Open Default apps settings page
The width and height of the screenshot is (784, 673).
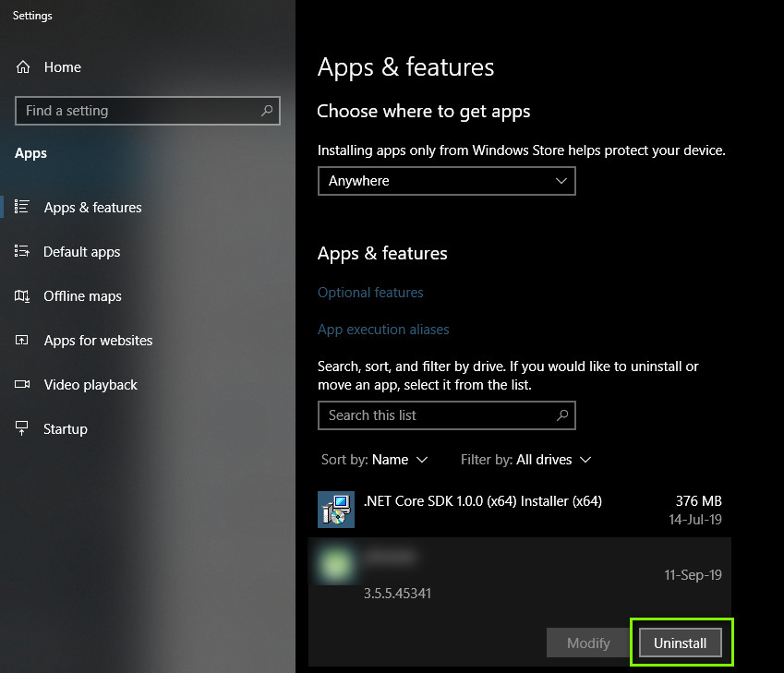[x=81, y=251]
